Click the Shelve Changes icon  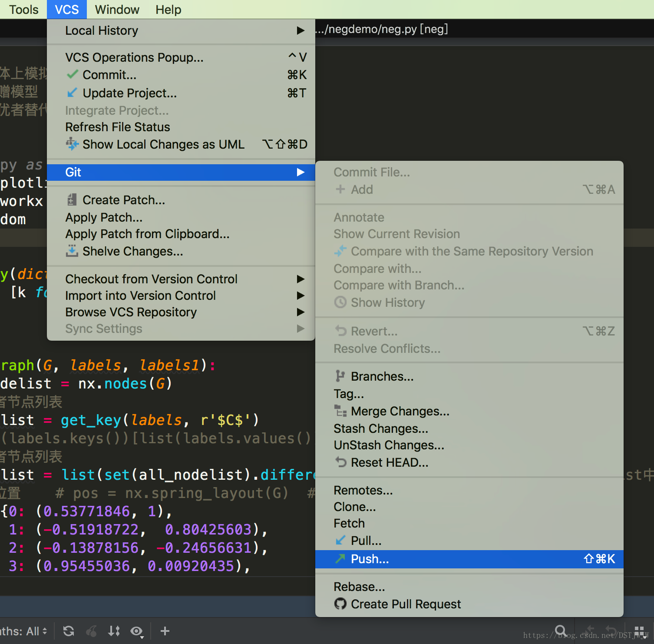pyautogui.click(x=72, y=251)
